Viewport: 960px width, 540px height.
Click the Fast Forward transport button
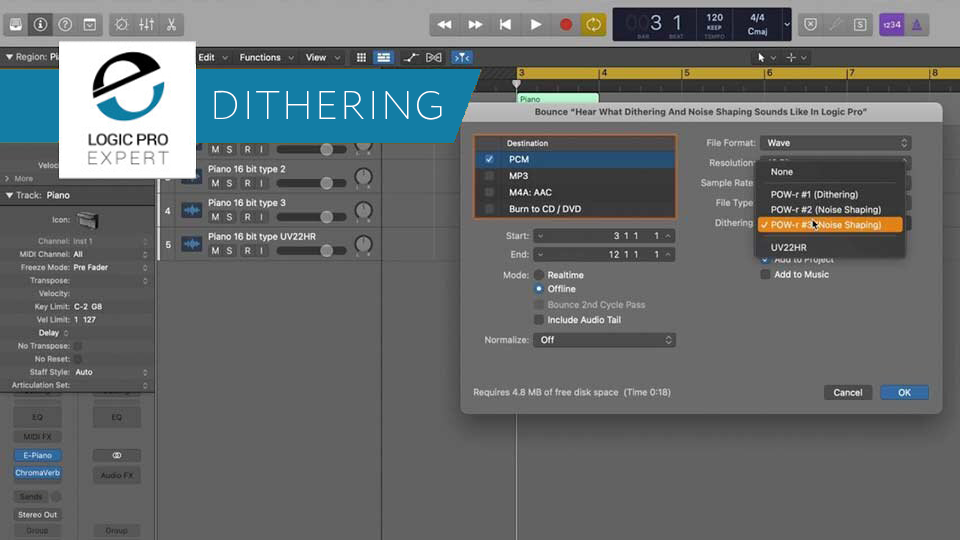tap(475, 24)
